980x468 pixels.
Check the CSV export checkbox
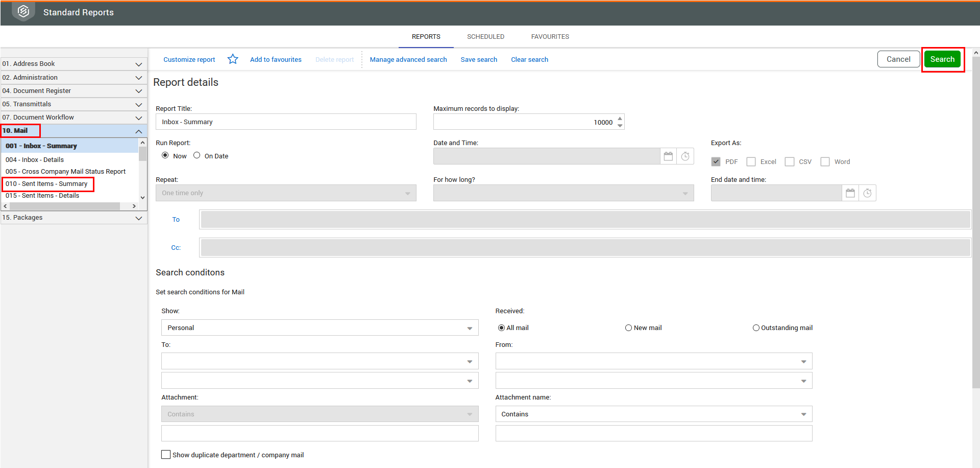(x=790, y=162)
